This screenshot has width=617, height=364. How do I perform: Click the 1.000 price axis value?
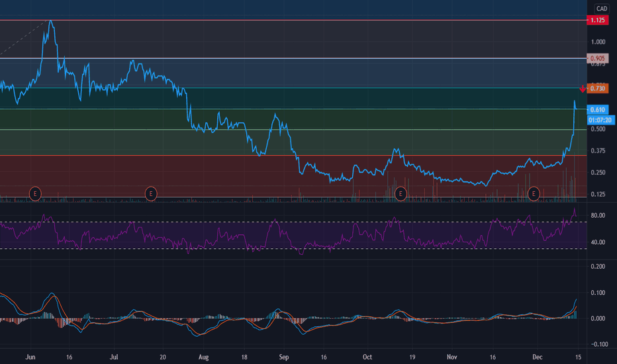pyautogui.click(x=598, y=42)
